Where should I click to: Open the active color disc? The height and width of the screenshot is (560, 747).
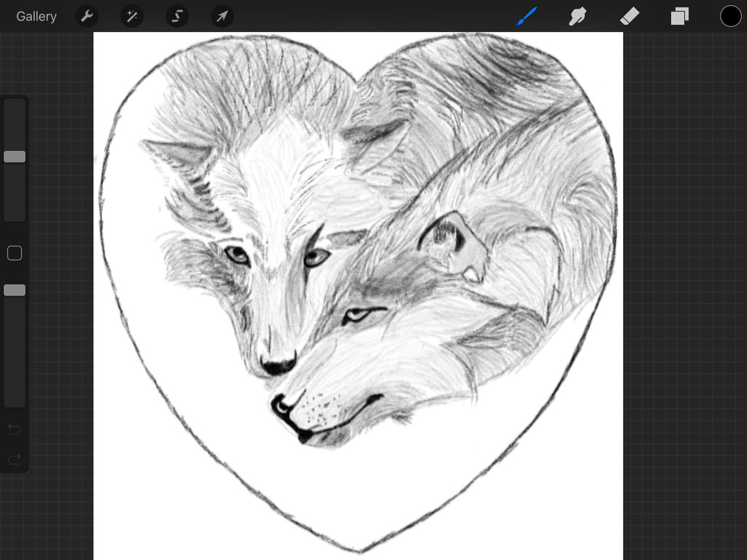coord(729,16)
